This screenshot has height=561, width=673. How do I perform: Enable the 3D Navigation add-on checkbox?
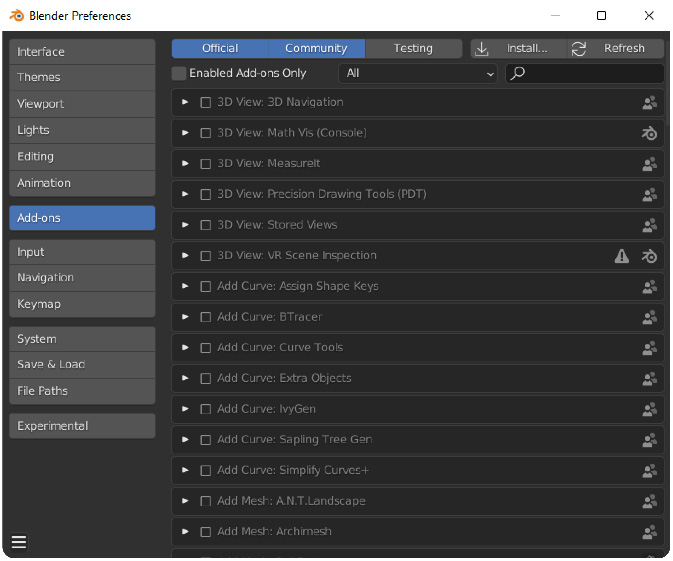click(206, 103)
